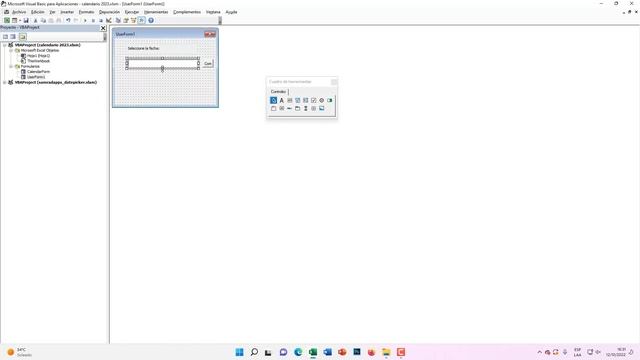
Task: Select ThisWorkbook in project tree
Action: (x=38, y=61)
